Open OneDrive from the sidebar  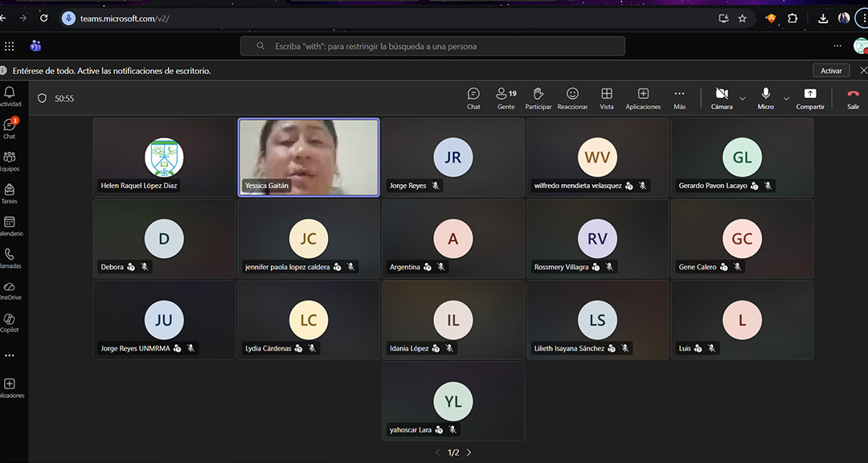[10, 291]
